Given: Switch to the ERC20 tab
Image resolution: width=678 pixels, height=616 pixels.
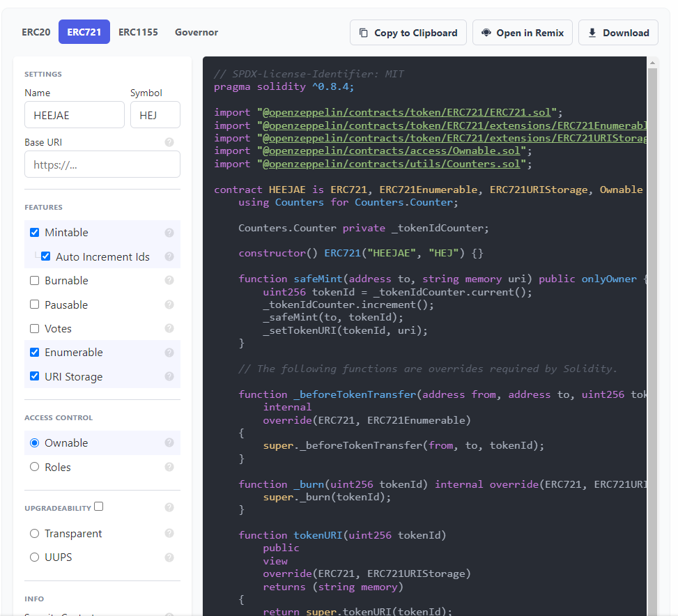Looking at the screenshot, I should point(36,33).
